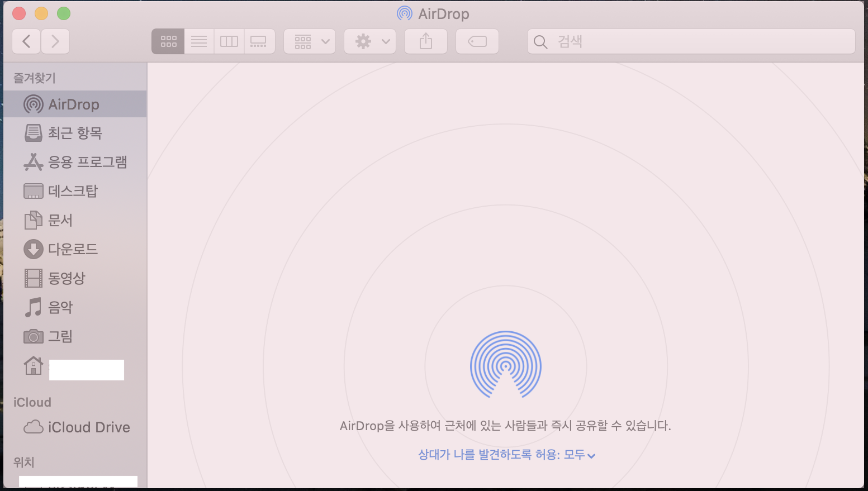The image size is (868, 491).
Task: Open 응용 프로그램 in the sidebar
Action: tap(75, 162)
